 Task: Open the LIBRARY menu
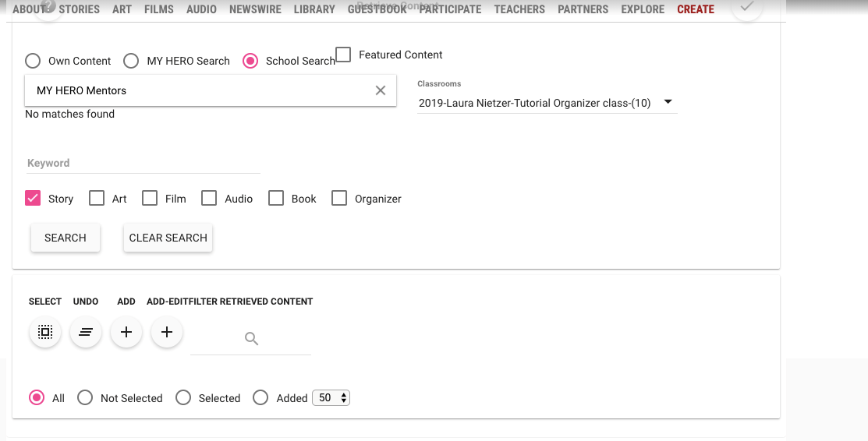[314, 9]
